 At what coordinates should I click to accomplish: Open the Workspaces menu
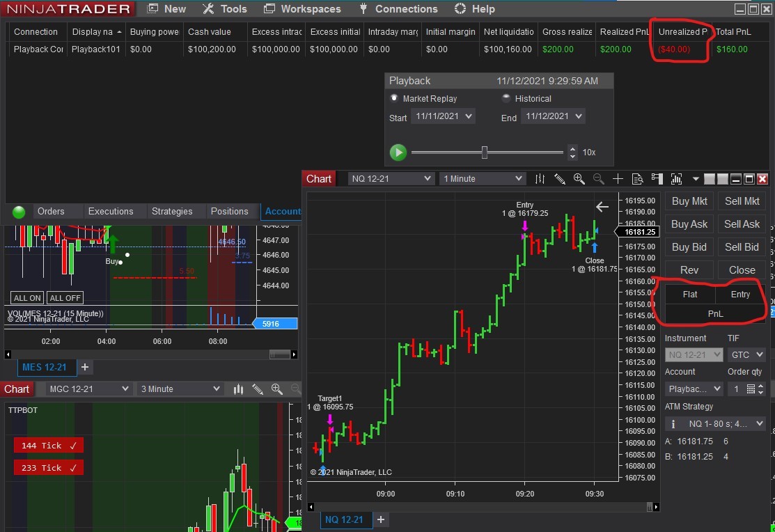(302, 9)
